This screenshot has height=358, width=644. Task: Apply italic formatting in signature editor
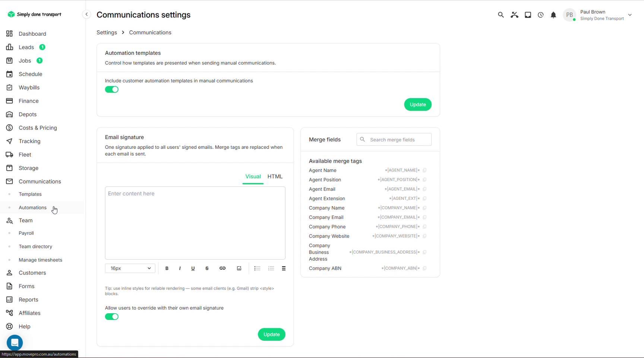(180, 268)
